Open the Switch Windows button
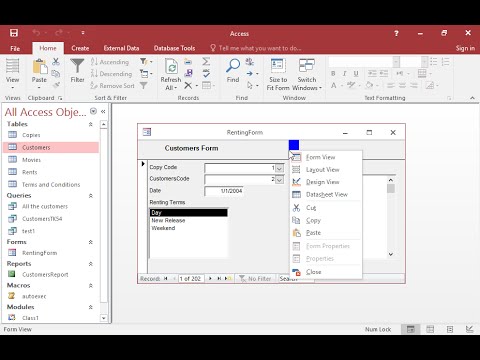This screenshot has height=360, width=480. 307,74
